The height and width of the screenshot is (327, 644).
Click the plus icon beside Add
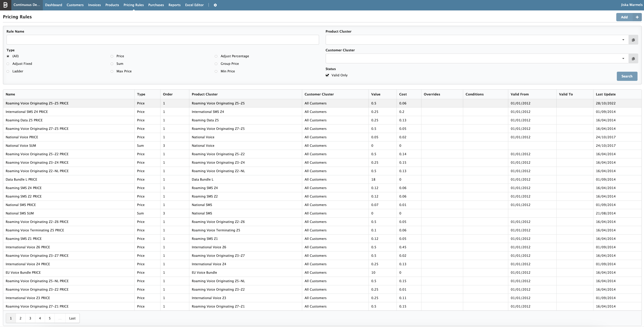[x=637, y=17]
